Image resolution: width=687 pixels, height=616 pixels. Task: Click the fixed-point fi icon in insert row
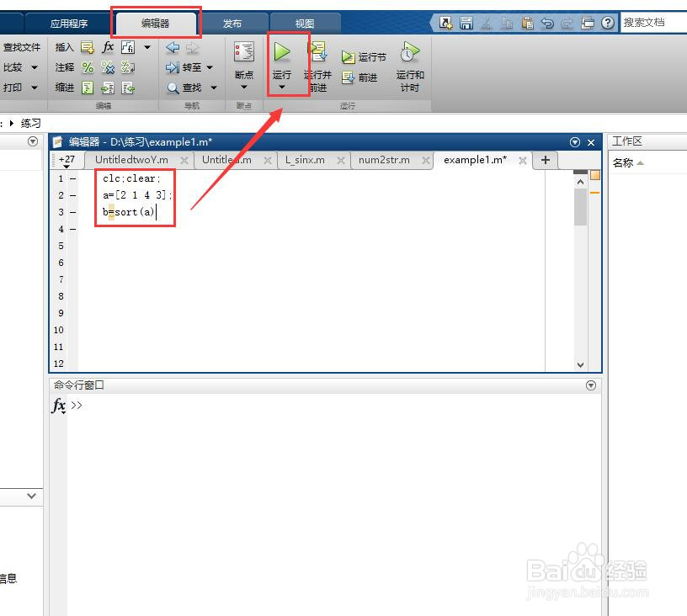tap(128, 47)
